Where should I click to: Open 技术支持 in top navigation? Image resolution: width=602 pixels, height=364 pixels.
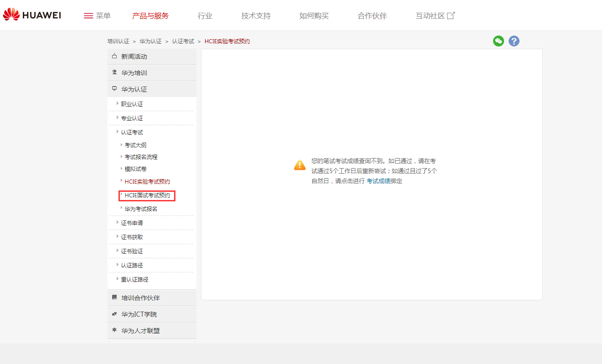(x=256, y=16)
